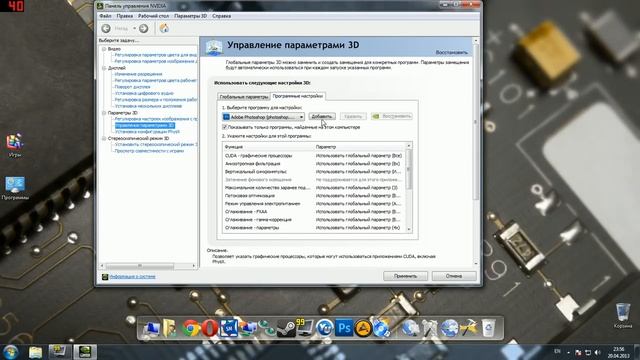Click the monitor icon with 99 badge
Viewport: 640px width, 360px height.
tap(304, 328)
